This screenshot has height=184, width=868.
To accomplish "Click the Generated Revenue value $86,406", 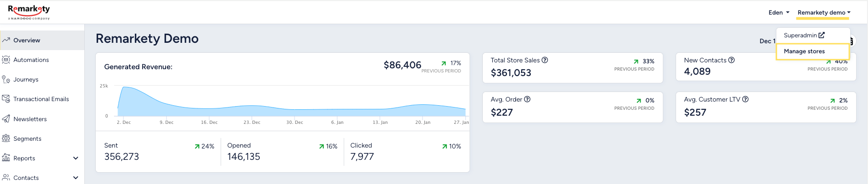I will point(402,65).
